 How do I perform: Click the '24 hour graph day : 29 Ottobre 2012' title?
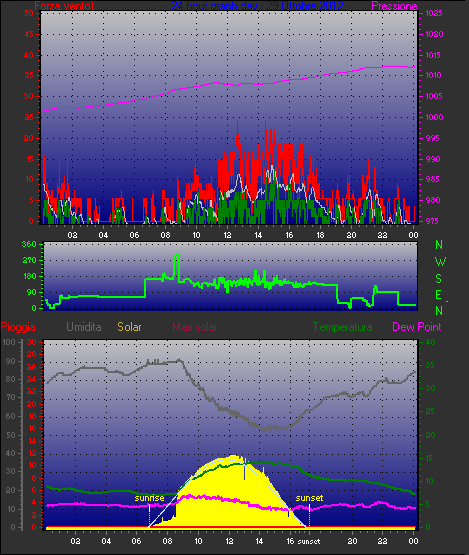tap(257, 6)
